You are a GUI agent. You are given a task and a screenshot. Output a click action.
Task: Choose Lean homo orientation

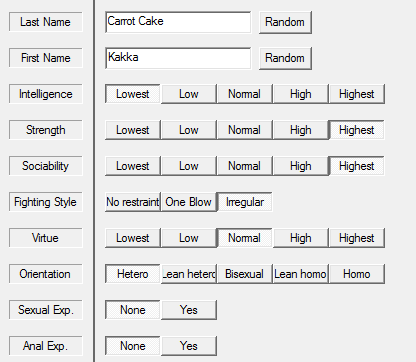(301, 274)
